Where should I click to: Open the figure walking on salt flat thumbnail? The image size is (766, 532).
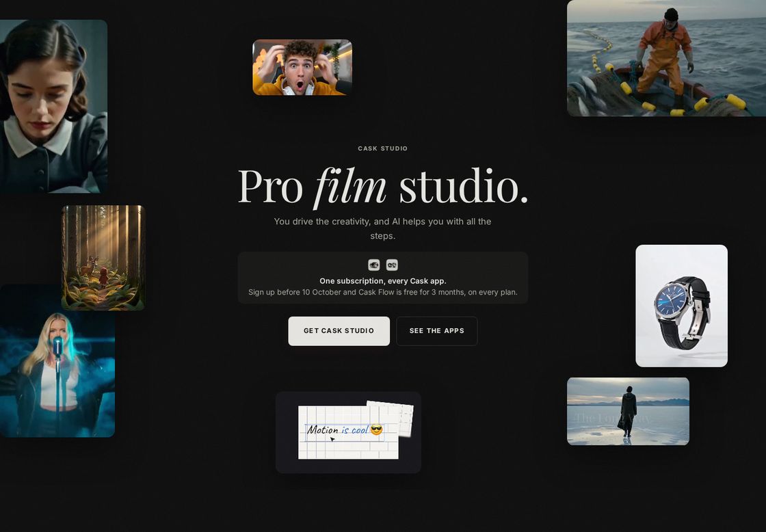(628, 412)
